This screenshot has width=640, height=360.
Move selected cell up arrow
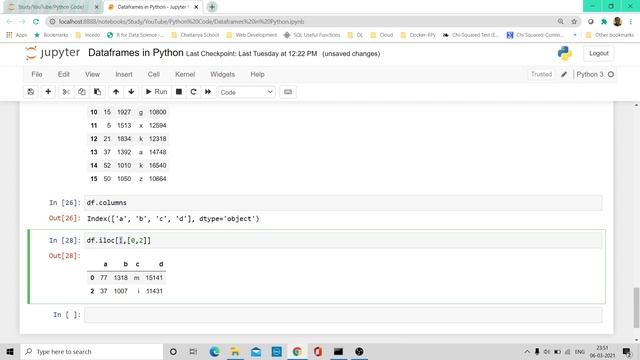[116, 92]
